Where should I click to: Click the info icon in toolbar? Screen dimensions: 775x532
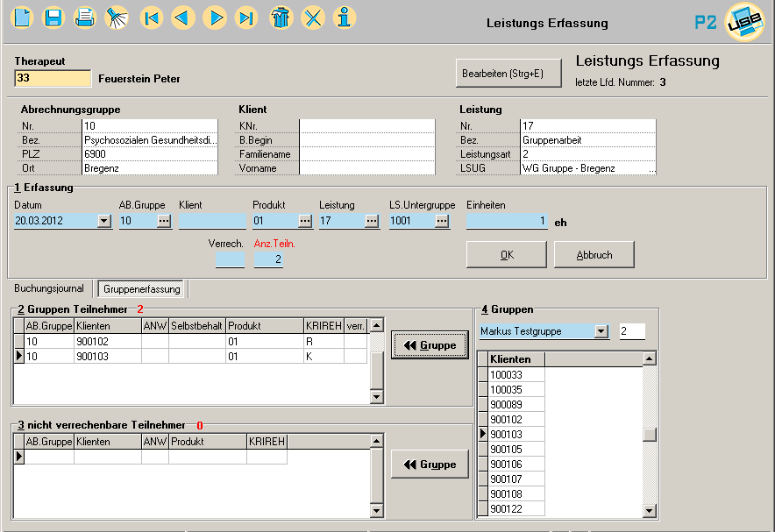tap(345, 17)
